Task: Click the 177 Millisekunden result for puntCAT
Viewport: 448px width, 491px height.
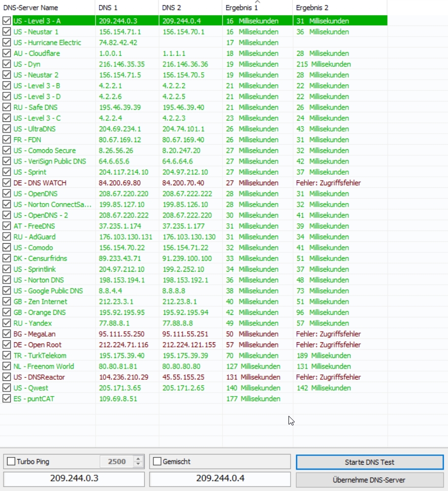Action: click(x=253, y=399)
